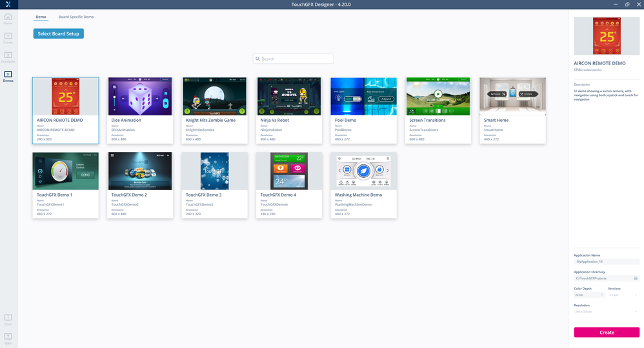
Task: Select the Screen Transitions thumbnail
Action: coord(438,96)
